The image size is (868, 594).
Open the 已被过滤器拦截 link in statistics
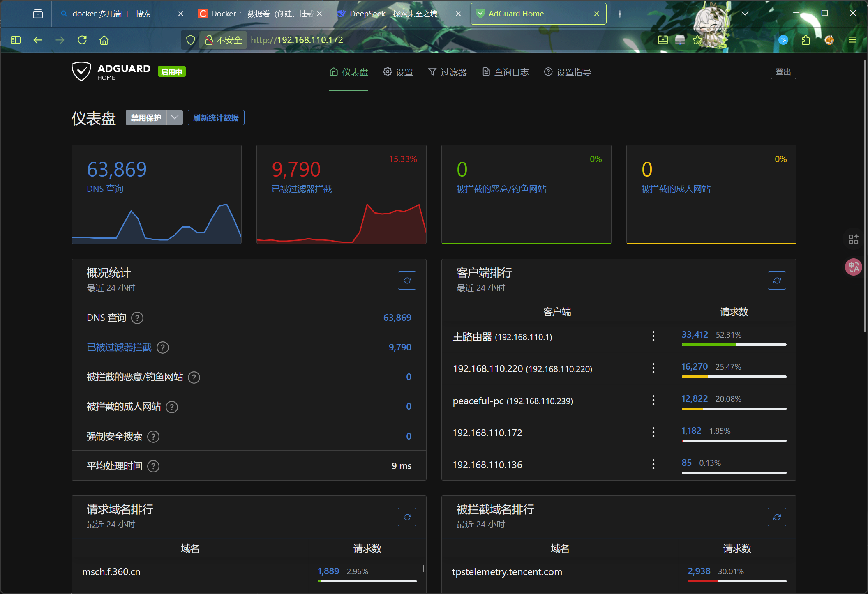click(119, 348)
